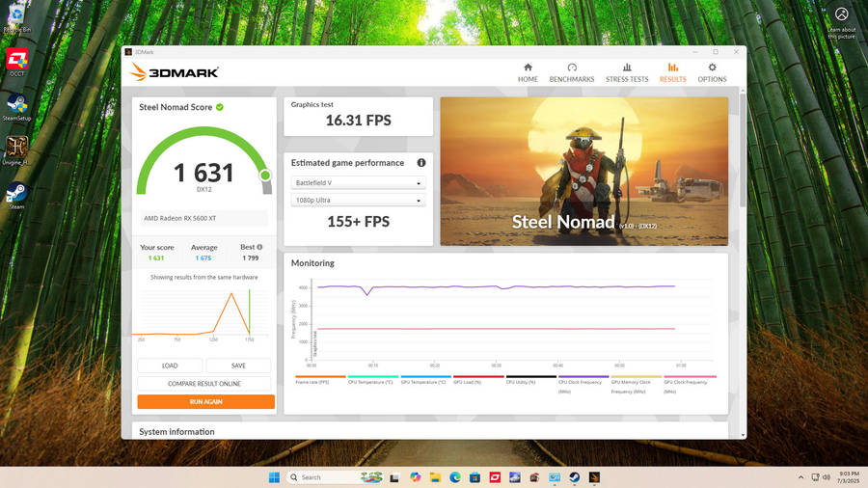The image size is (868, 488).
Task: Switch to the Results tab
Action: click(672, 72)
